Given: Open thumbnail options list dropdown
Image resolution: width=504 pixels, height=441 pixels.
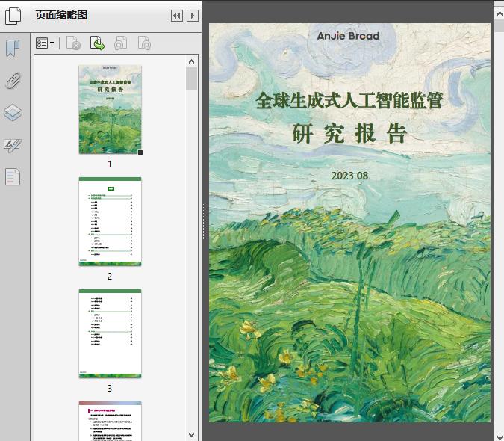Looking at the screenshot, I should [45, 43].
